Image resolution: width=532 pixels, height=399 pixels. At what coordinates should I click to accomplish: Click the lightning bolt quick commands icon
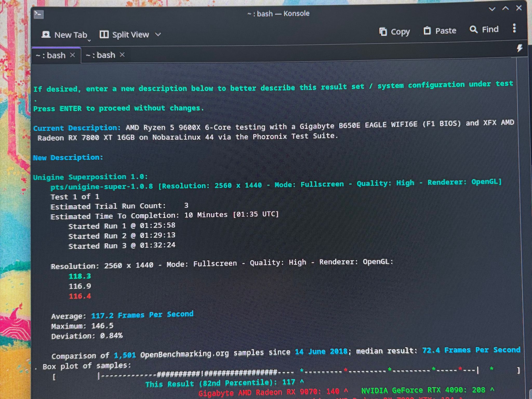(x=519, y=48)
